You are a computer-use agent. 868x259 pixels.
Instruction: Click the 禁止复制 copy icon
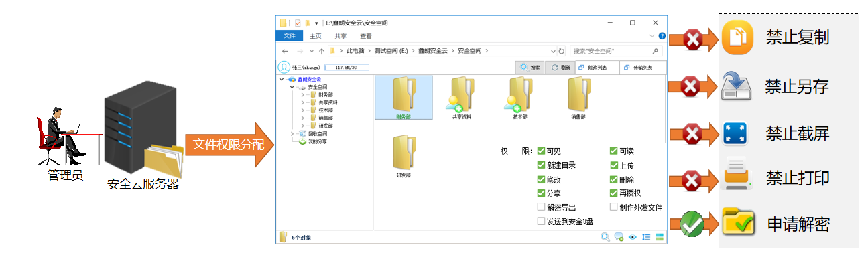coord(737,37)
